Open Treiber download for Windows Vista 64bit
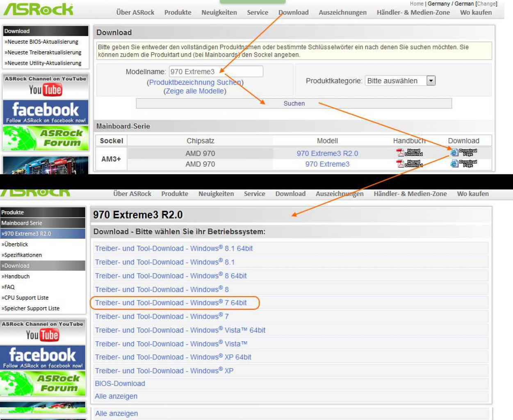Viewport: 513px width, 420px height. 180,330
